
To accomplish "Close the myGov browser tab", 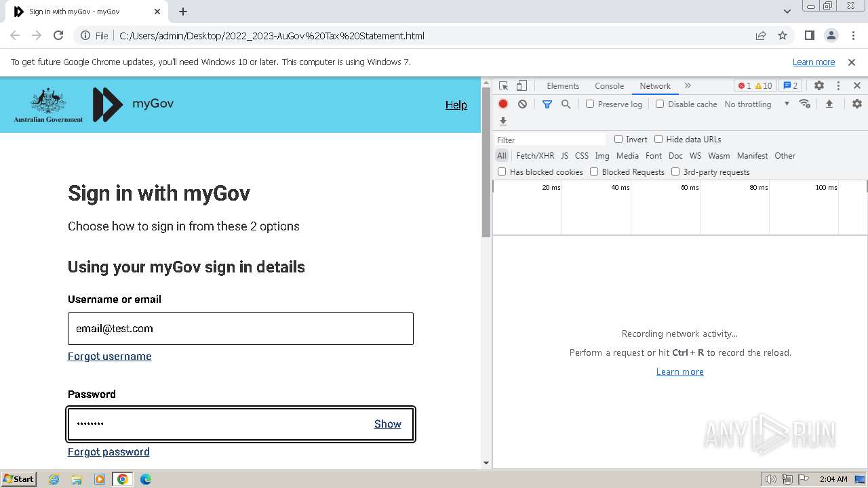I will (x=157, y=12).
